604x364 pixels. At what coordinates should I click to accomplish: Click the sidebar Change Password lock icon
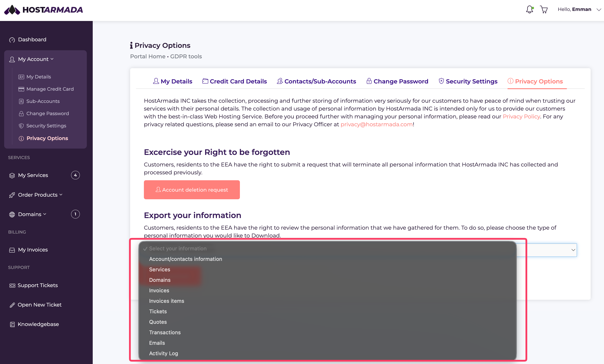click(x=21, y=113)
